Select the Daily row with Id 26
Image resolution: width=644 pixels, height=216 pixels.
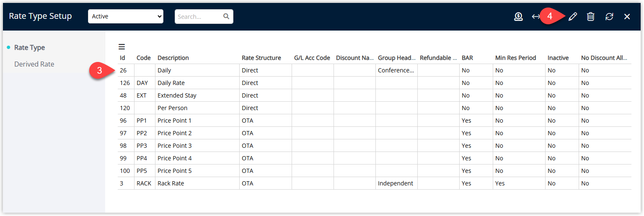[374, 70]
